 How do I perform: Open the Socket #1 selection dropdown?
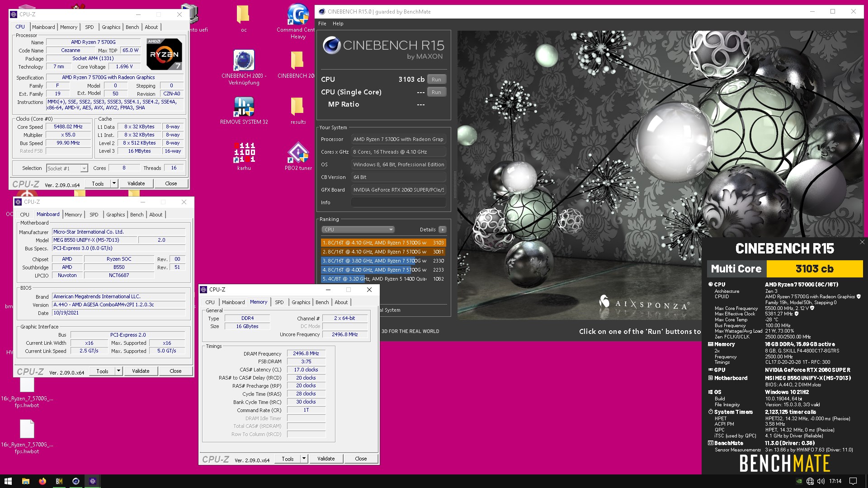(67, 168)
